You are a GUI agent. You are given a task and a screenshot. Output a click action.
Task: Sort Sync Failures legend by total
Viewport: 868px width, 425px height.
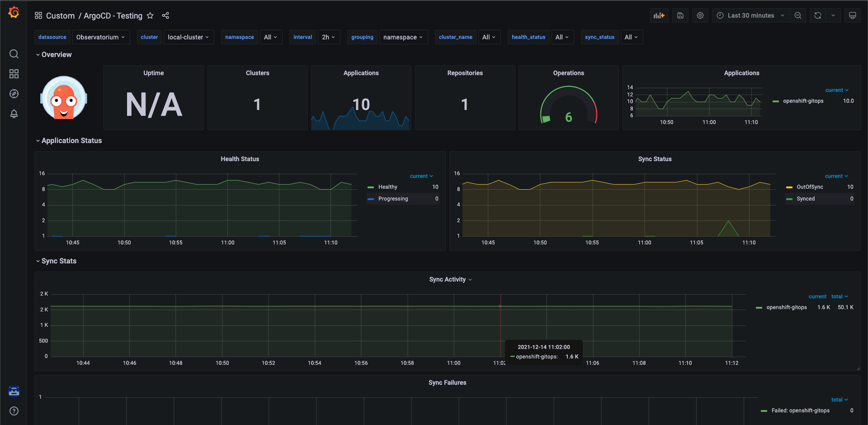pos(840,400)
